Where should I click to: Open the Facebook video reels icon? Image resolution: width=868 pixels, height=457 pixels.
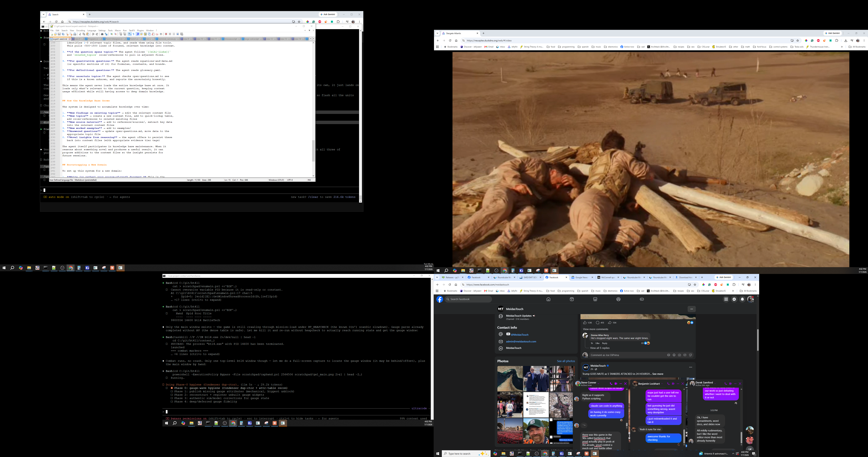572,299
